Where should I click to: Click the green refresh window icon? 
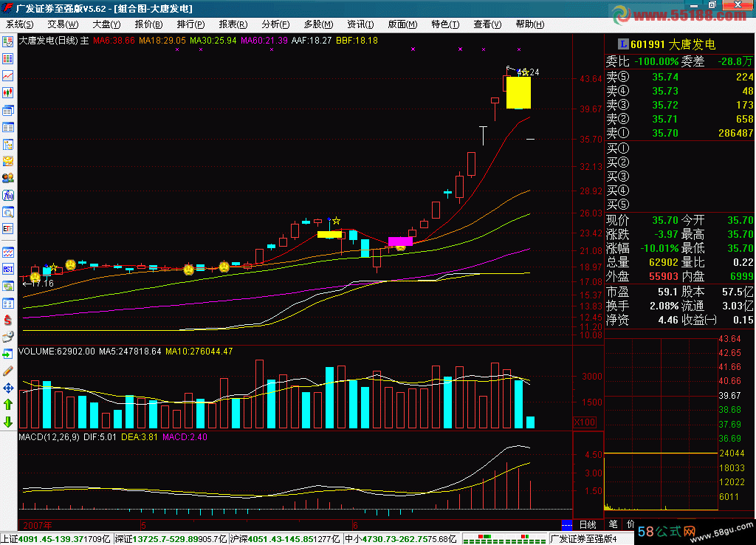pyautogui.click(x=7, y=286)
